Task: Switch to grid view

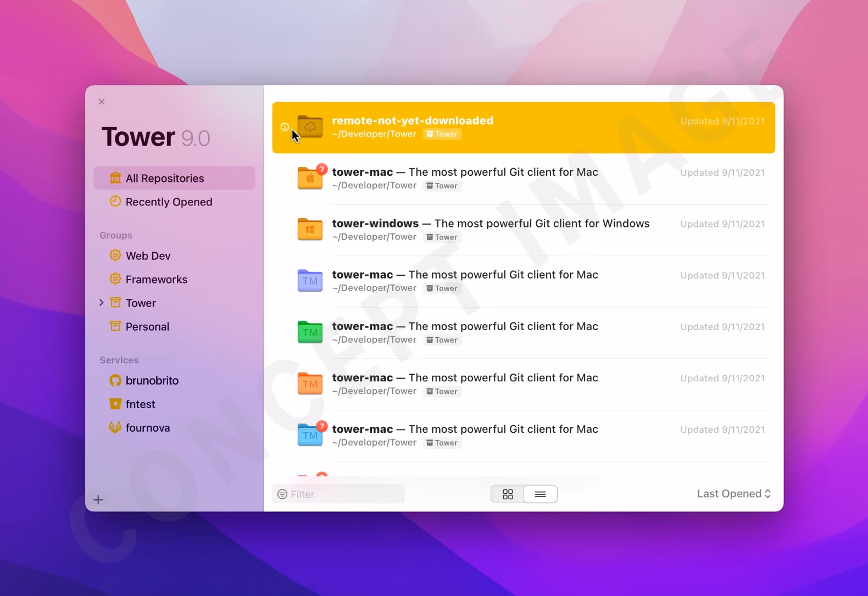Action: point(508,494)
